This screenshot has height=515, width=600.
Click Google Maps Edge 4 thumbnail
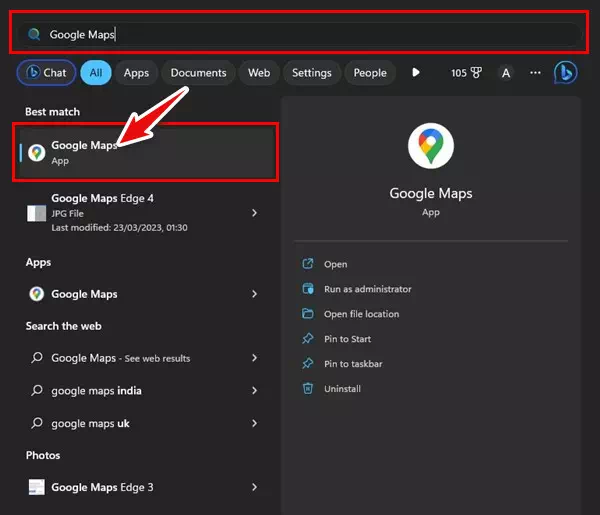36,213
